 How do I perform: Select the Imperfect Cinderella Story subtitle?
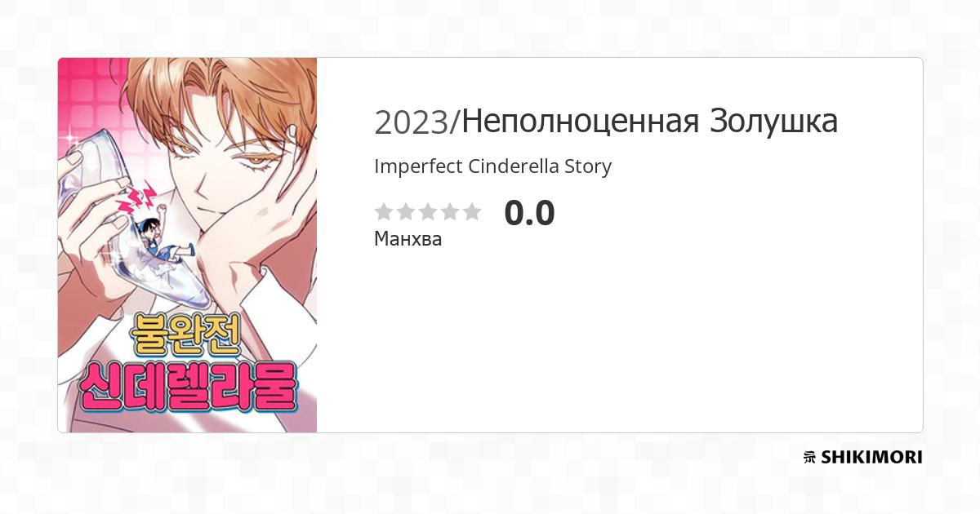coord(492,166)
